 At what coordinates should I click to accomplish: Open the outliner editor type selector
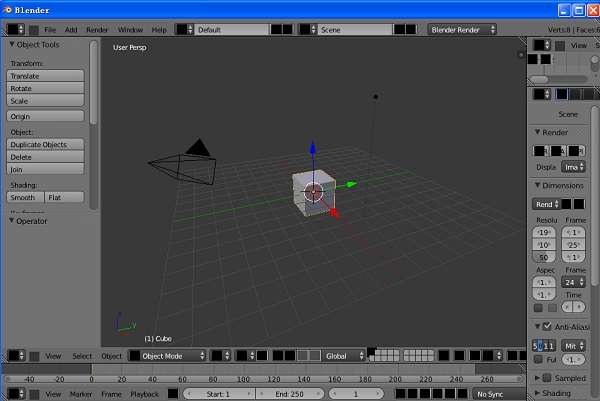[x=542, y=45]
